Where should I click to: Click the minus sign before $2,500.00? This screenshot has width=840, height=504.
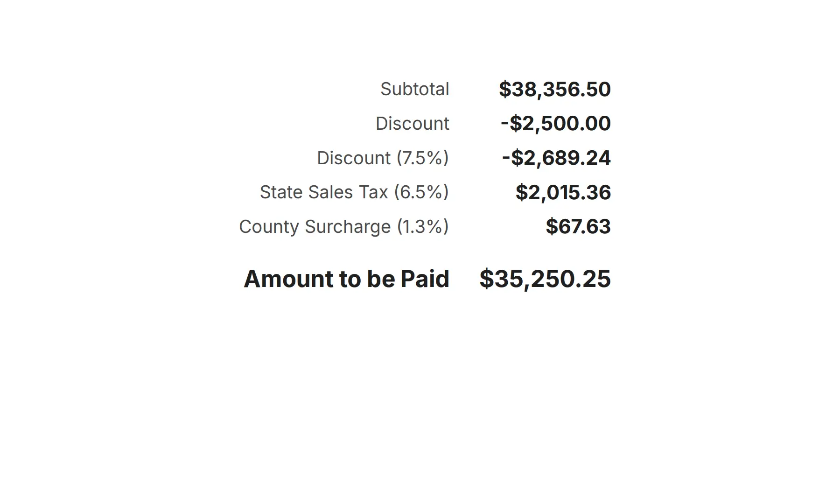pos(504,124)
